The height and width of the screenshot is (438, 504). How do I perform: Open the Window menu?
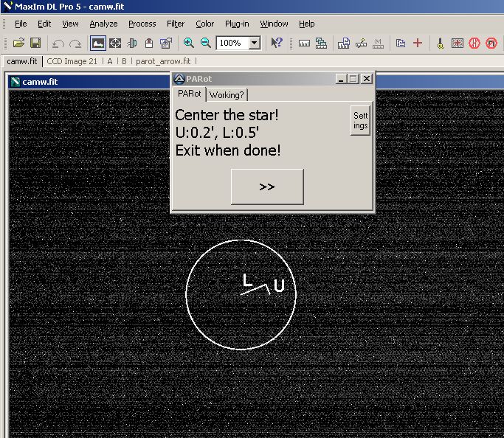[x=274, y=24]
